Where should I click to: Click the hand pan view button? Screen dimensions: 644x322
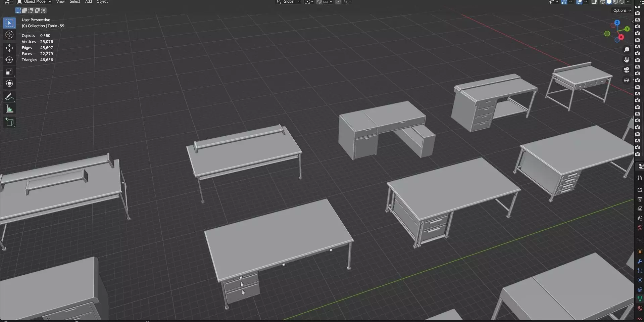pyautogui.click(x=627, y=60)
